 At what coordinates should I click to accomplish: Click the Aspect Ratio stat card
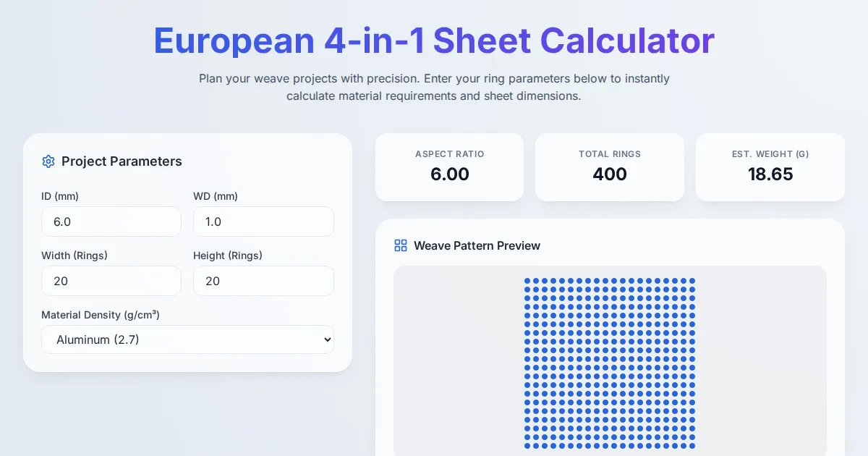click(449, 167)
